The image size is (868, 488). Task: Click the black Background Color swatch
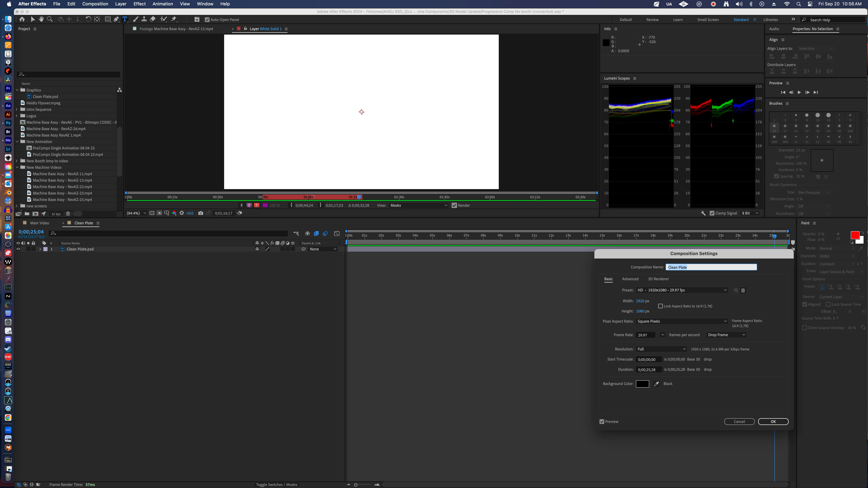point(642,384)
